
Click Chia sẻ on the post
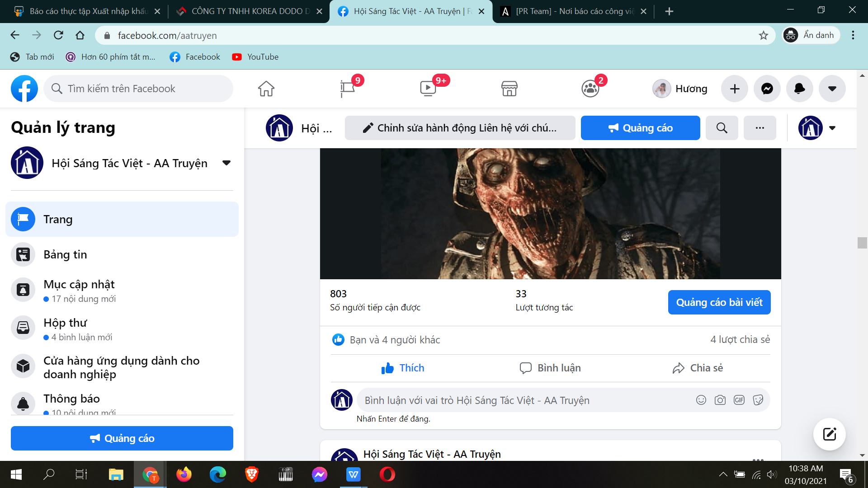(698, 368)
